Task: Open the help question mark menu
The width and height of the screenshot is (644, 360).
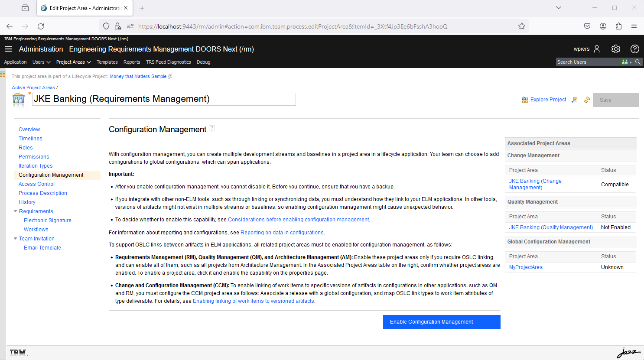Action: (x=635, y=49)
